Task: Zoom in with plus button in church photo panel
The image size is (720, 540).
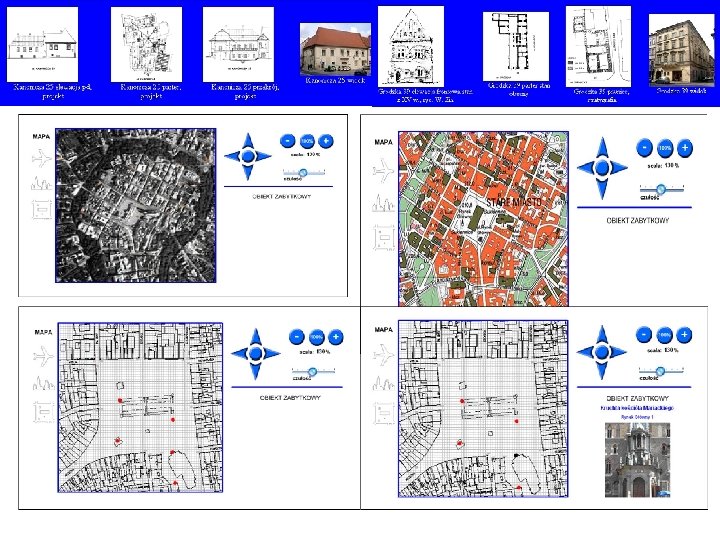Action: click(684, 335)
